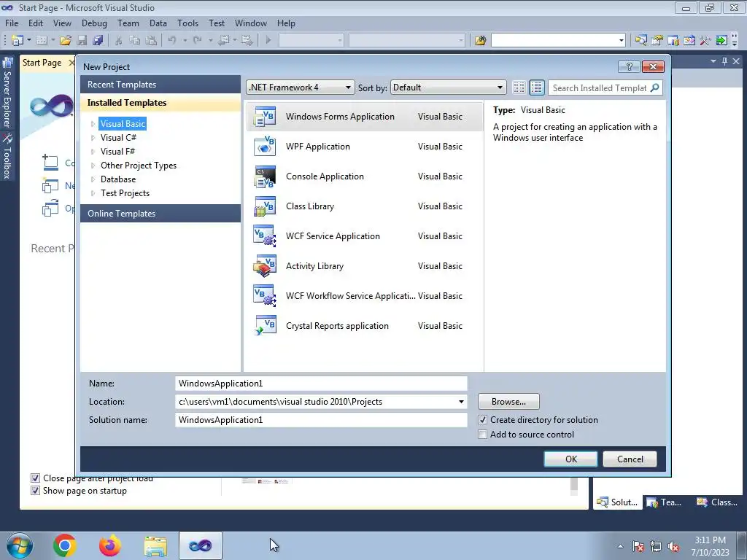Open the Class View bottom tab
The height and width of the screenshot is (560, 747).
(717, 502)
